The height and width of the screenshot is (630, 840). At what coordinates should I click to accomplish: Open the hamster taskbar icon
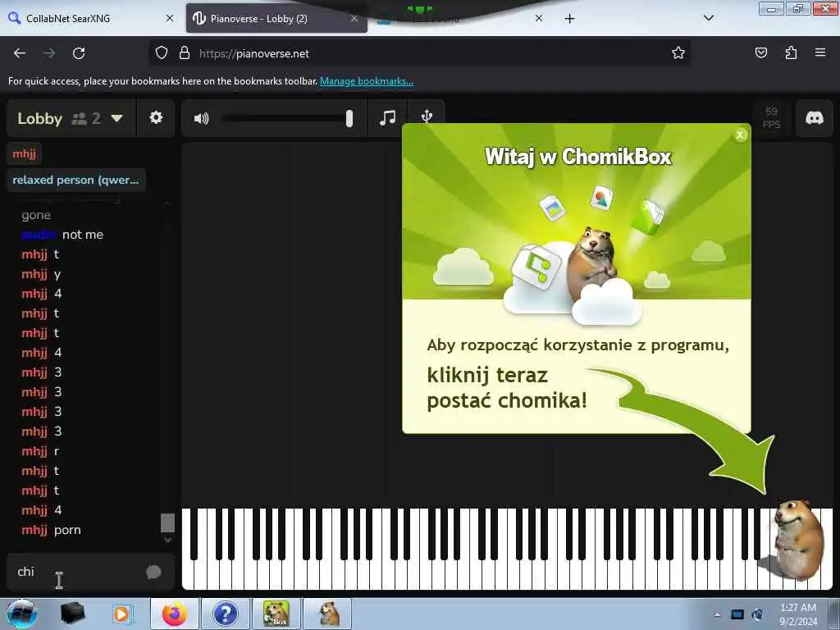coord(328,614)
